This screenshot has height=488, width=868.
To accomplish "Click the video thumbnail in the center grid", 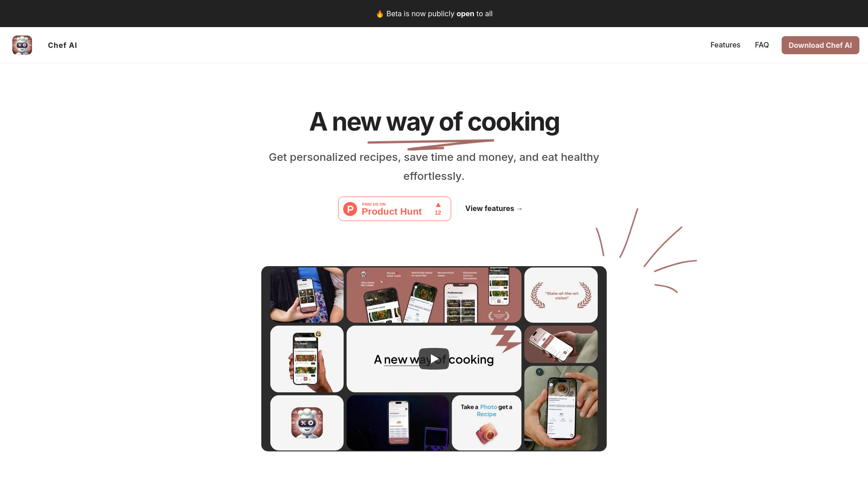I will click(434, 358).
